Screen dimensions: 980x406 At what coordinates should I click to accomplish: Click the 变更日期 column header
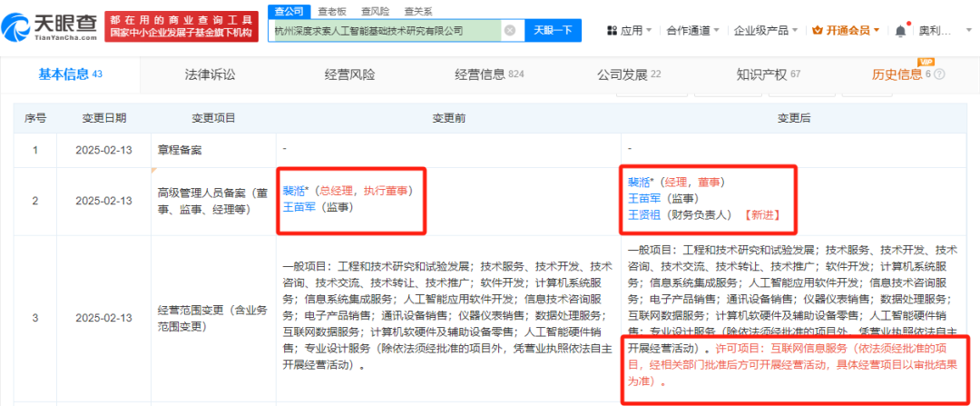point(103,117)
